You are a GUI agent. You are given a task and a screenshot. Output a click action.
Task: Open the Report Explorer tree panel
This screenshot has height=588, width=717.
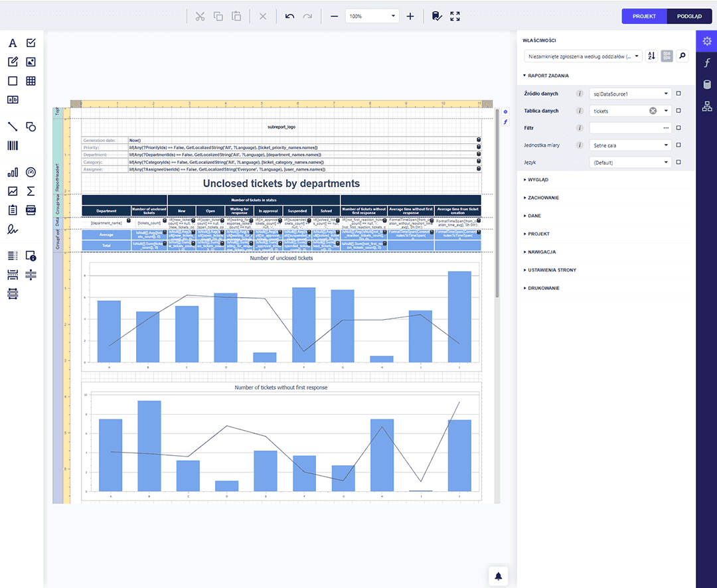point(706,106)
